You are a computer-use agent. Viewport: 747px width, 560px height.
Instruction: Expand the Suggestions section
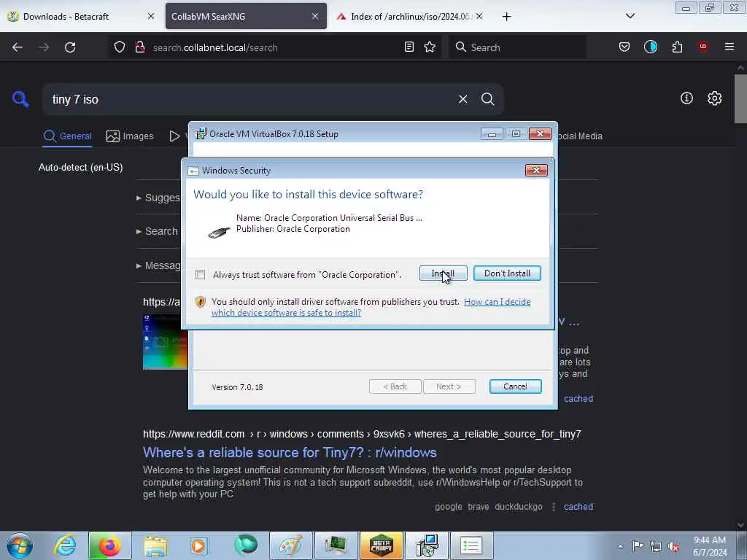[158, 198]
